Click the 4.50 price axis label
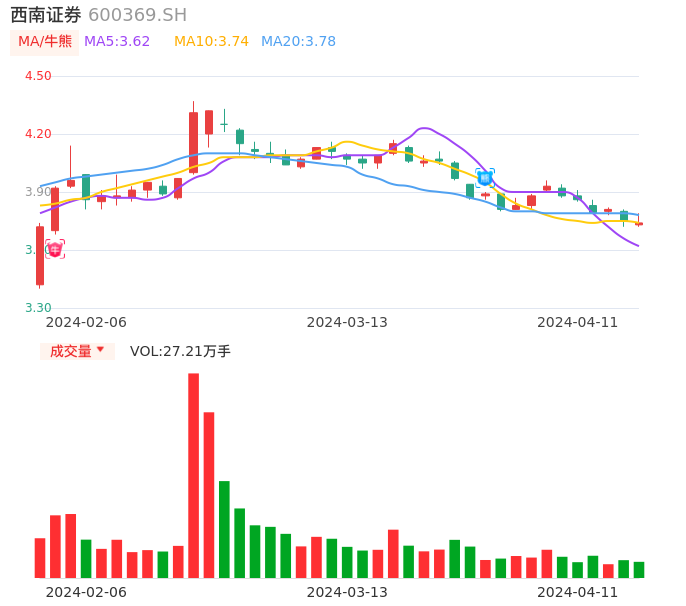 click(x=38, y=76)
